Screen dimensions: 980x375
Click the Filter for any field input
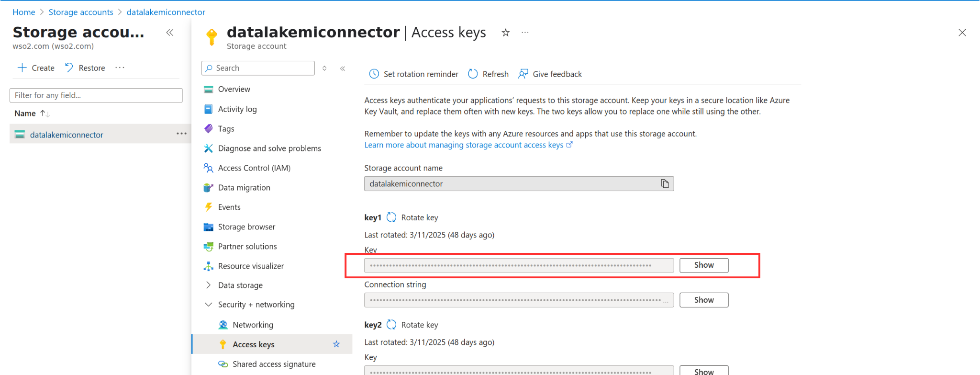96,95
